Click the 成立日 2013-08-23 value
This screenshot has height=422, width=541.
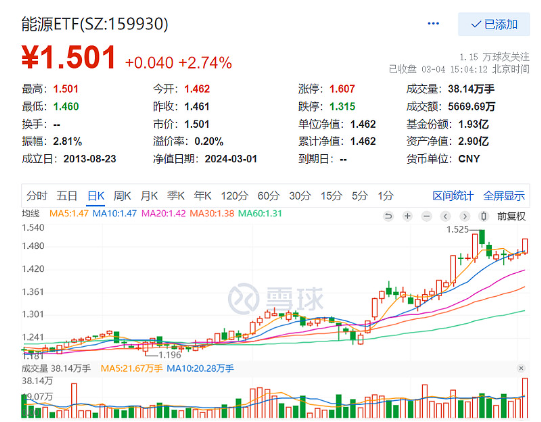click(90, 159)
